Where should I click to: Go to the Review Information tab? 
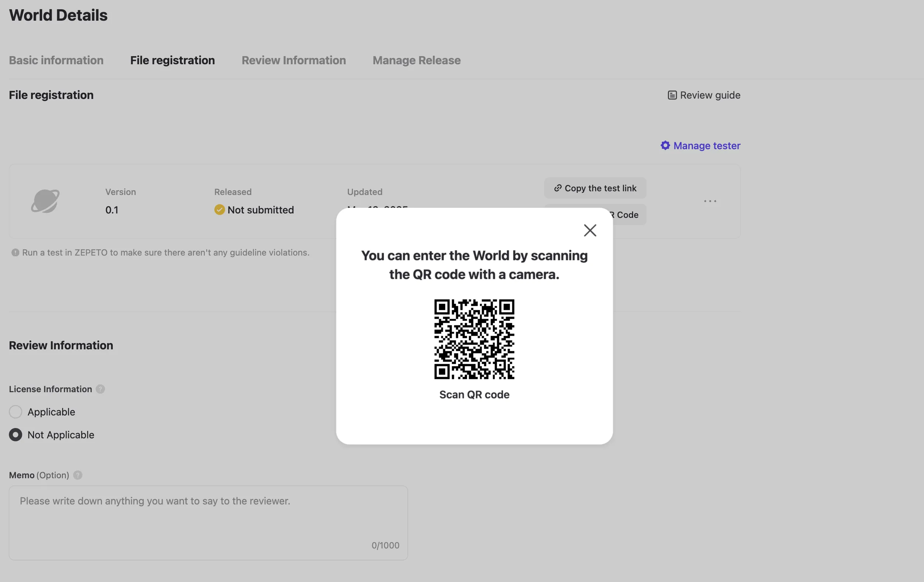coord(293,60)
